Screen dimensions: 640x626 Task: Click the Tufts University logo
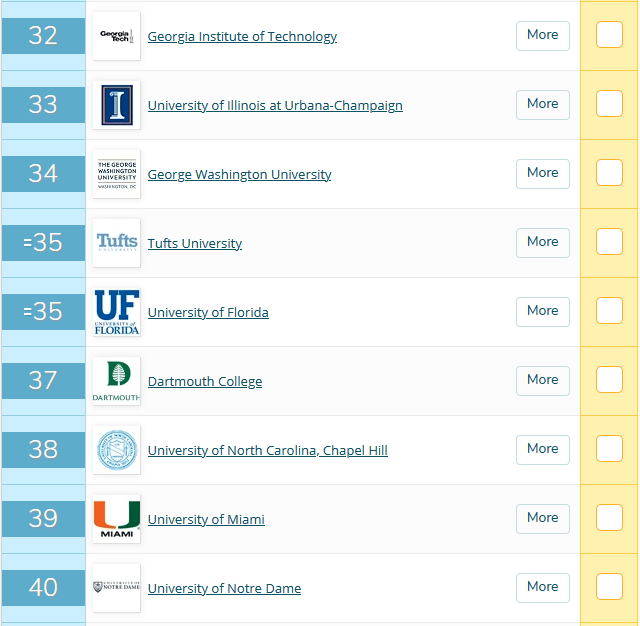tap(116, 243)
